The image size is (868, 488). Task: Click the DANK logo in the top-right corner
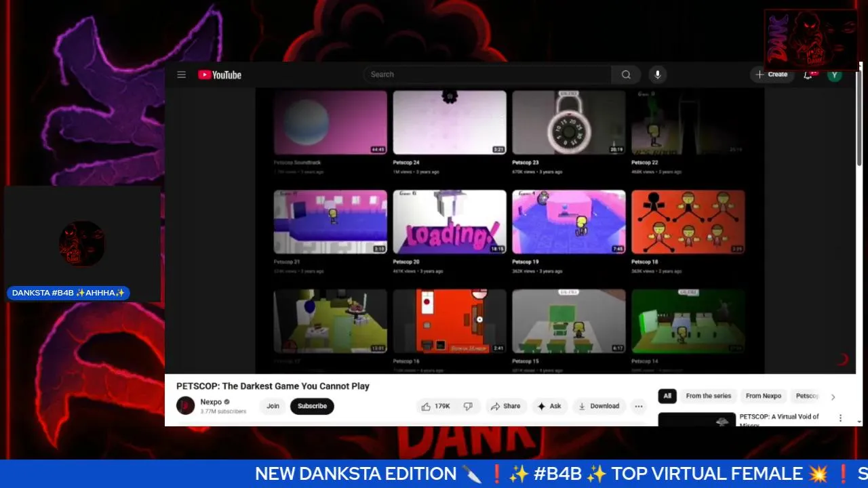click(x=811, y=39)
